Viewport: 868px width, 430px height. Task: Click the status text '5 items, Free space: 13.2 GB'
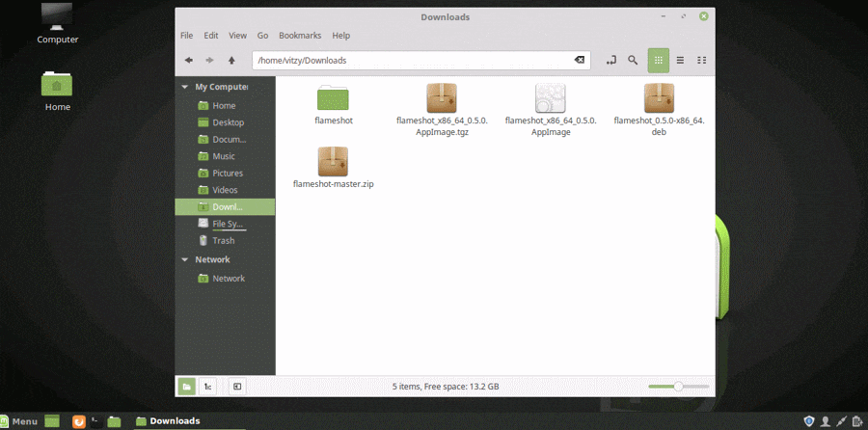446,387
